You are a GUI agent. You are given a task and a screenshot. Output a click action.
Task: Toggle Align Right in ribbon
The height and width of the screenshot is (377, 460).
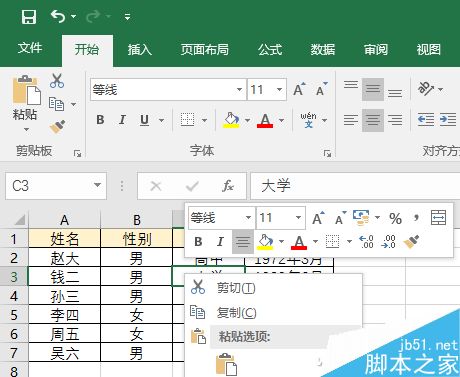coord(395,120)
